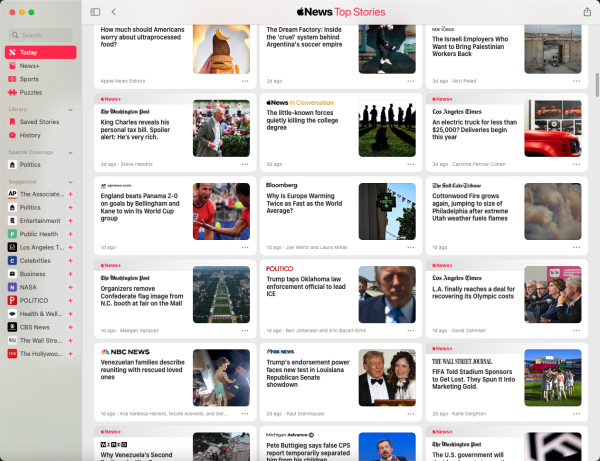Open more options on Israeli Employers story
Screen dimensions: 600x461
click(x=576, y=81)
